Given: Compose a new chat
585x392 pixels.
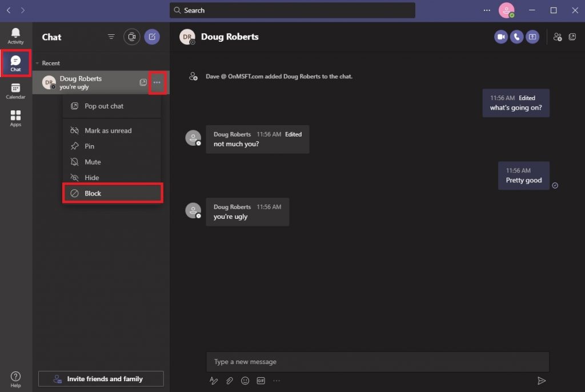Looking at the screenshot, I should [152, 37].
